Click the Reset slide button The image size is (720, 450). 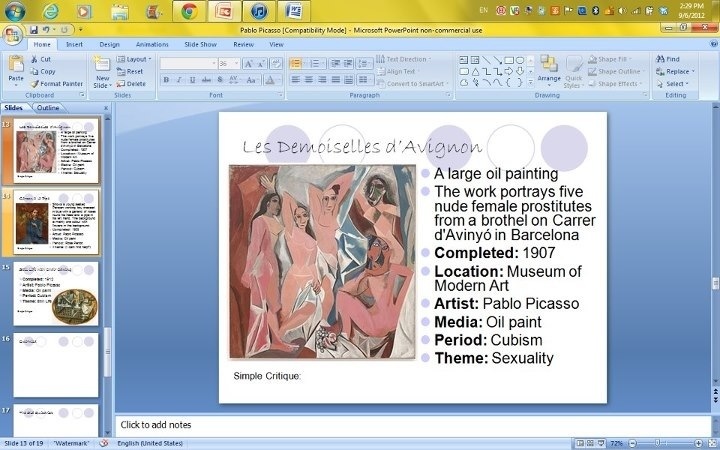[134, 72]
